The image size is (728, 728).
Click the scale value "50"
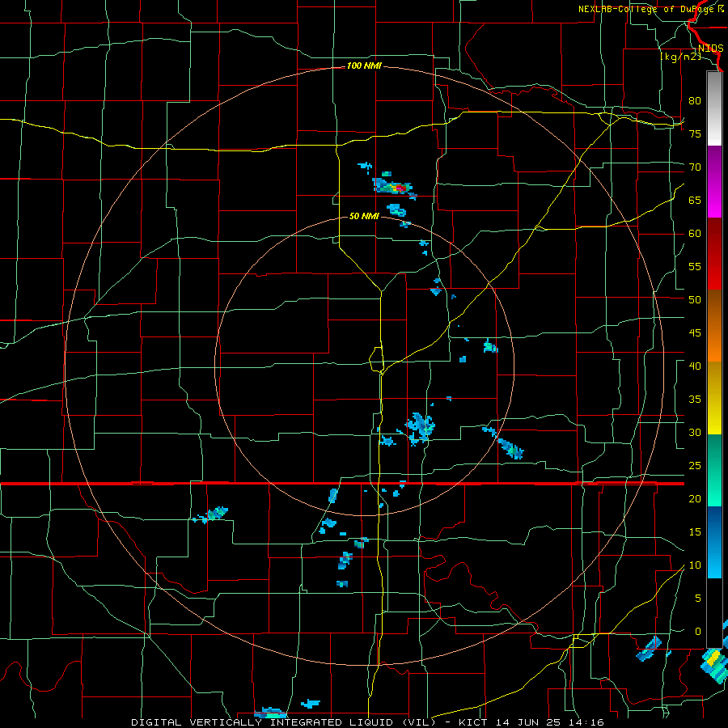[x=695, y=300]
